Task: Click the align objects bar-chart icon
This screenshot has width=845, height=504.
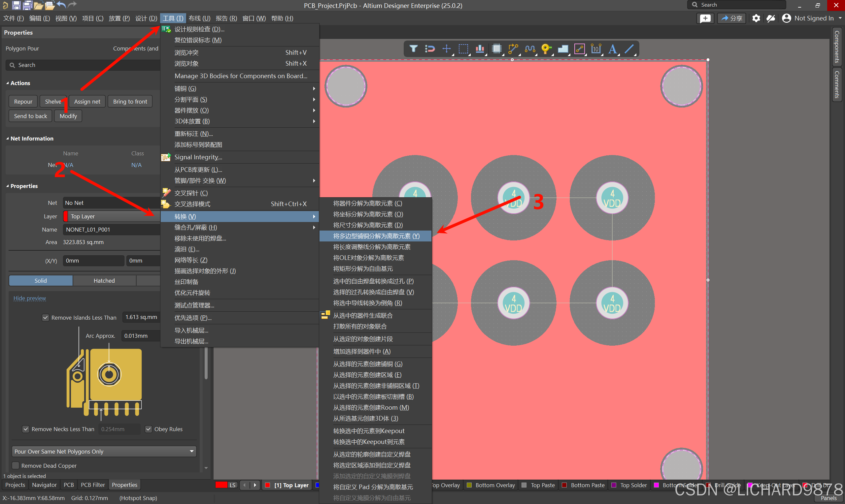Action: [x=479, y=48]
